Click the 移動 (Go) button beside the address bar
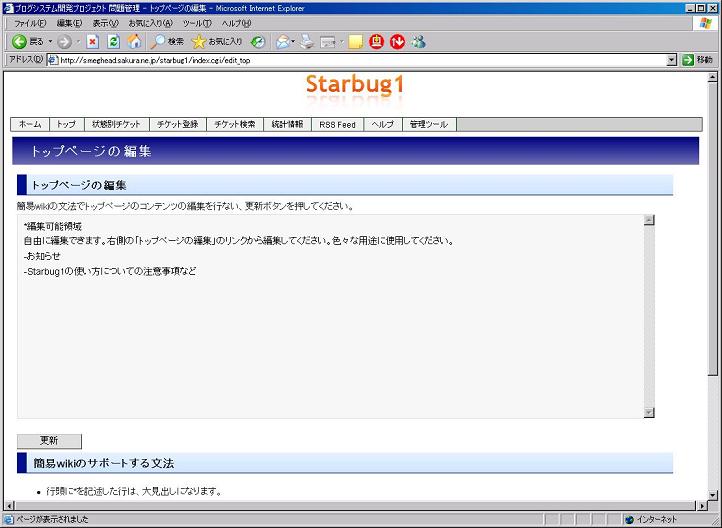This screenshot has width=722, height=528. [698, 60]
